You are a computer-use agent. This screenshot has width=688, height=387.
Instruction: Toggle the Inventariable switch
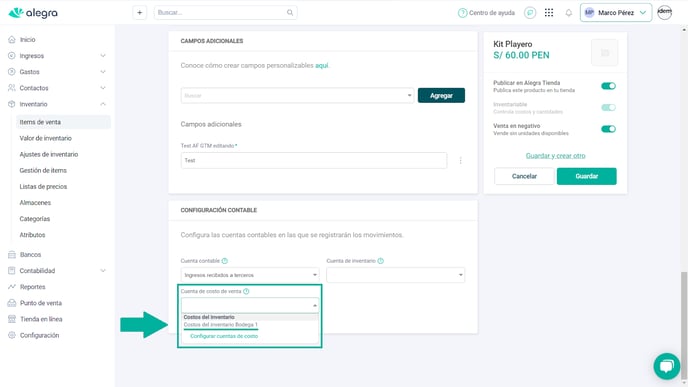(608, 108)
